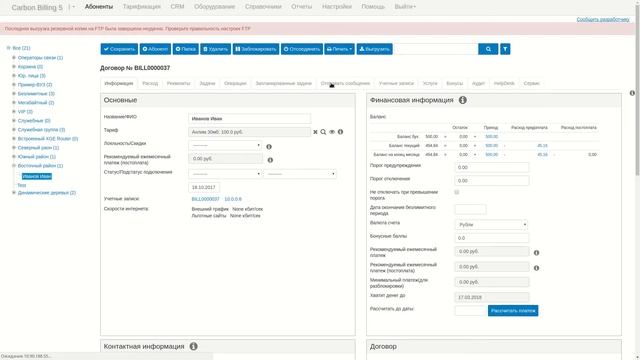This screenshot has width=640, height=360.
Task: Open the Отчеты menu
Action: coord(302,7)
